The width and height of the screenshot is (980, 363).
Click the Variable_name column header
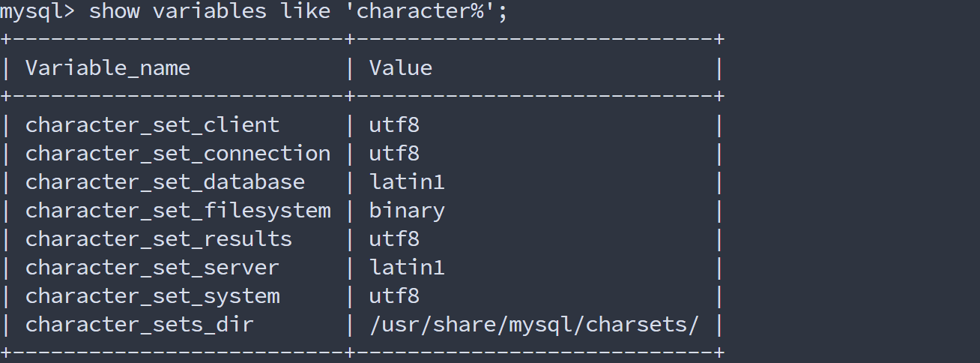point(108,68)
